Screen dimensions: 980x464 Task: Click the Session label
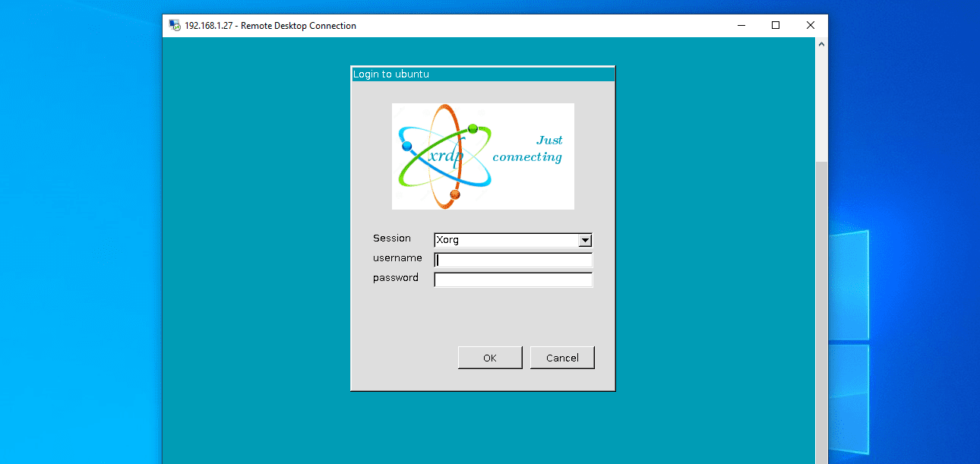[x=392, y=238]
